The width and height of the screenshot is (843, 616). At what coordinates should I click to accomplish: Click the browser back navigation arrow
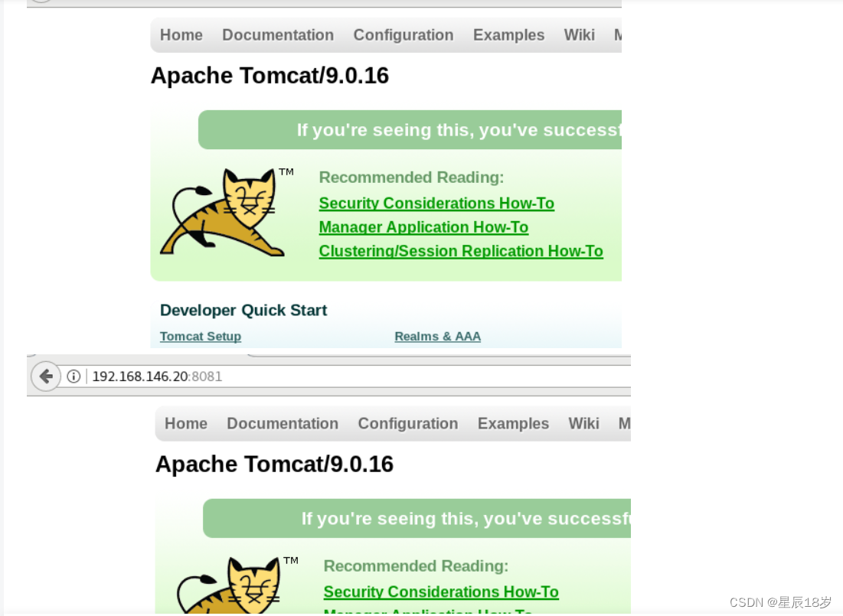point(45,376)
